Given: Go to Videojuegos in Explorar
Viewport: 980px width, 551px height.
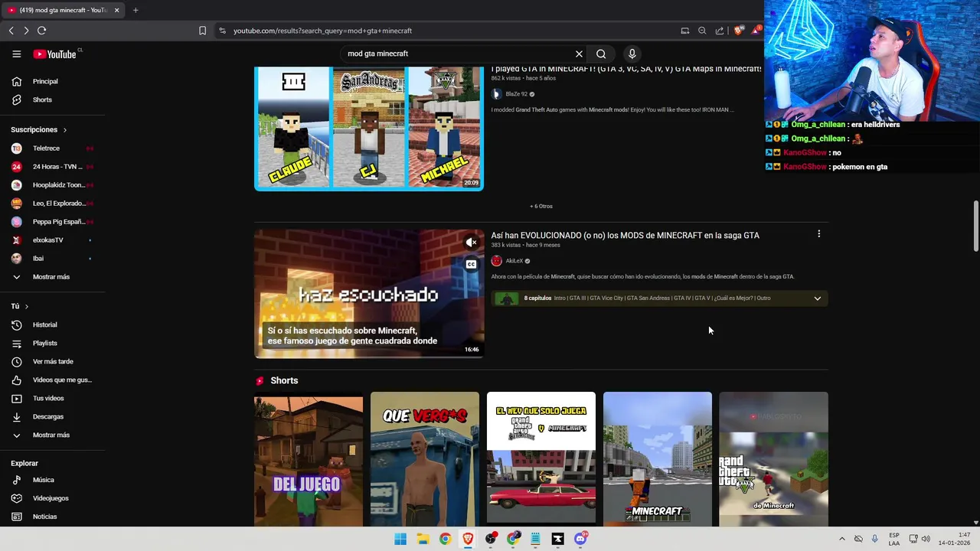Looking at the screenshot, I should click(52, 498).
